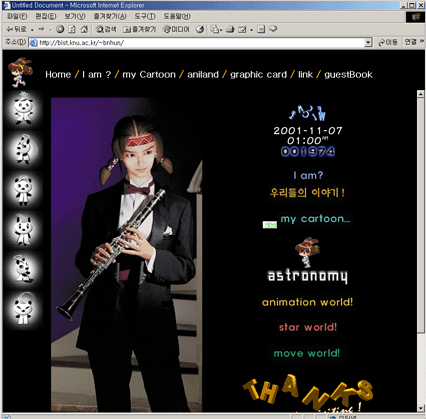Click the Discuss toolbar icon

[261, 29]
